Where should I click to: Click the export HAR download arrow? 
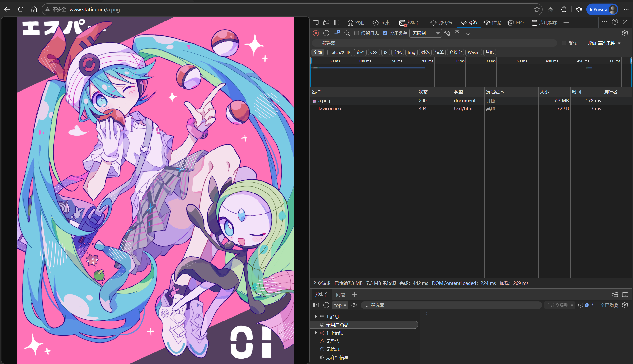(468, 33)
